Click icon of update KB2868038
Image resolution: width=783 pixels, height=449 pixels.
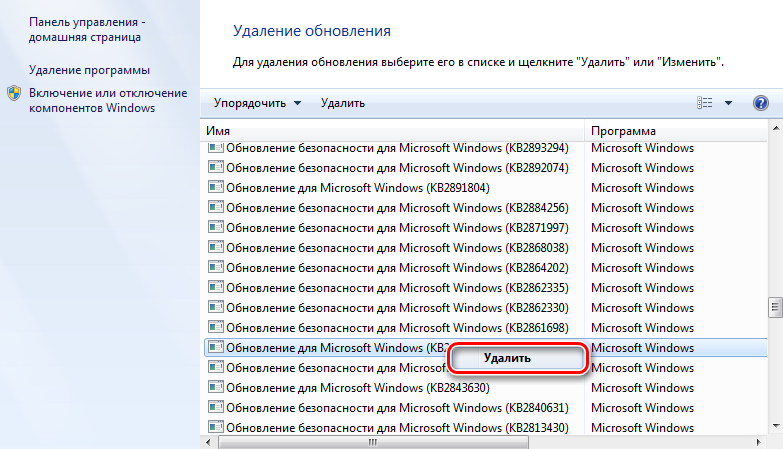coord(215,248)
